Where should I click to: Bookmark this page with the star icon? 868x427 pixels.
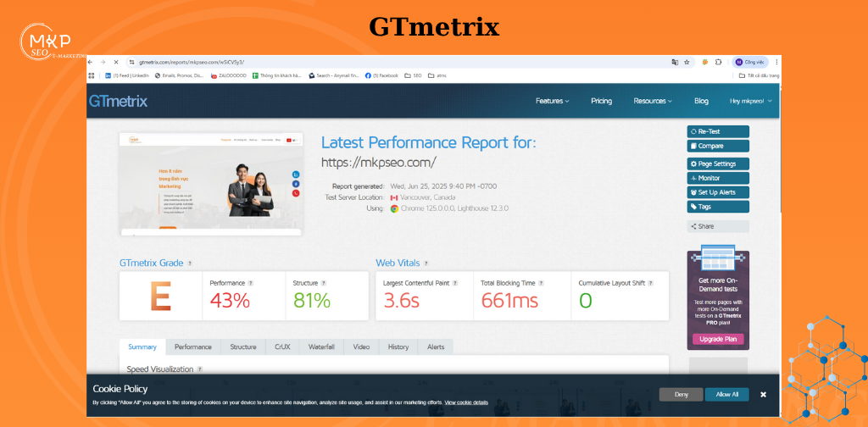[x=686, y=62]
